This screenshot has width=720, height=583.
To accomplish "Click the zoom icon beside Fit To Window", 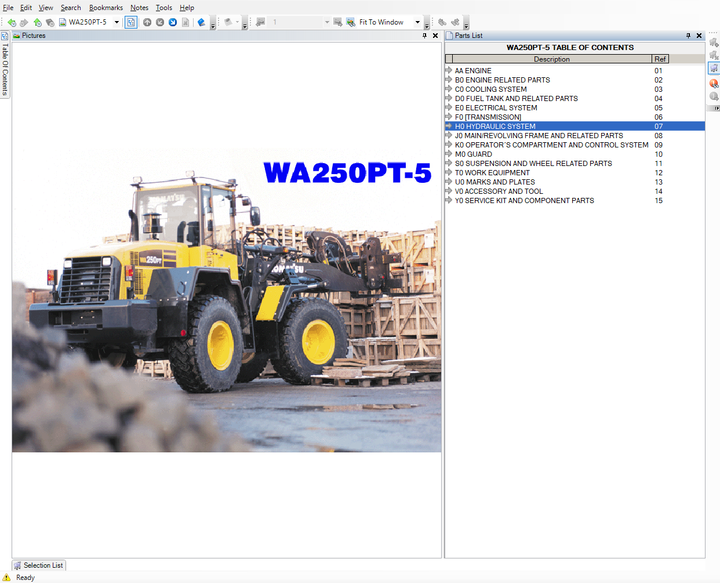I will [x=351, y=22].
